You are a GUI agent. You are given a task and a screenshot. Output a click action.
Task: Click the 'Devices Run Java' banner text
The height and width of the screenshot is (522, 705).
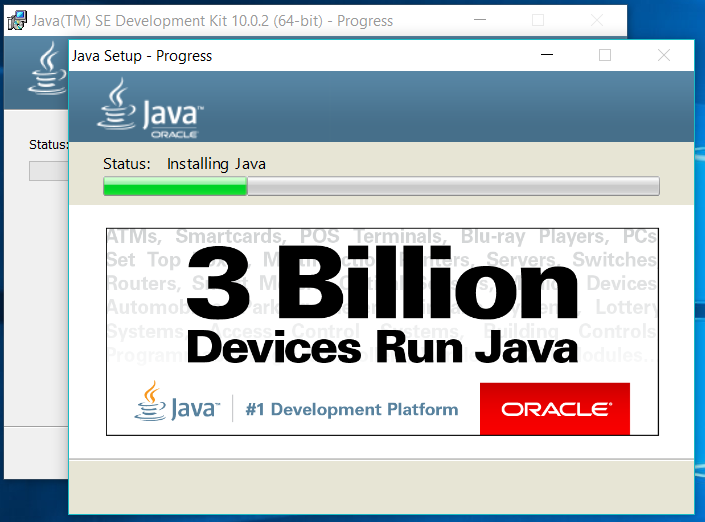(x=382, y=348)
